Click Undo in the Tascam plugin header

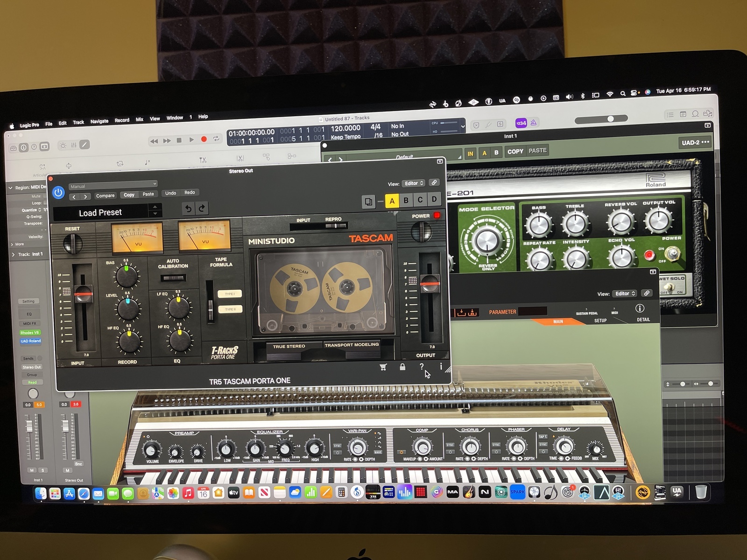point(171,193)
